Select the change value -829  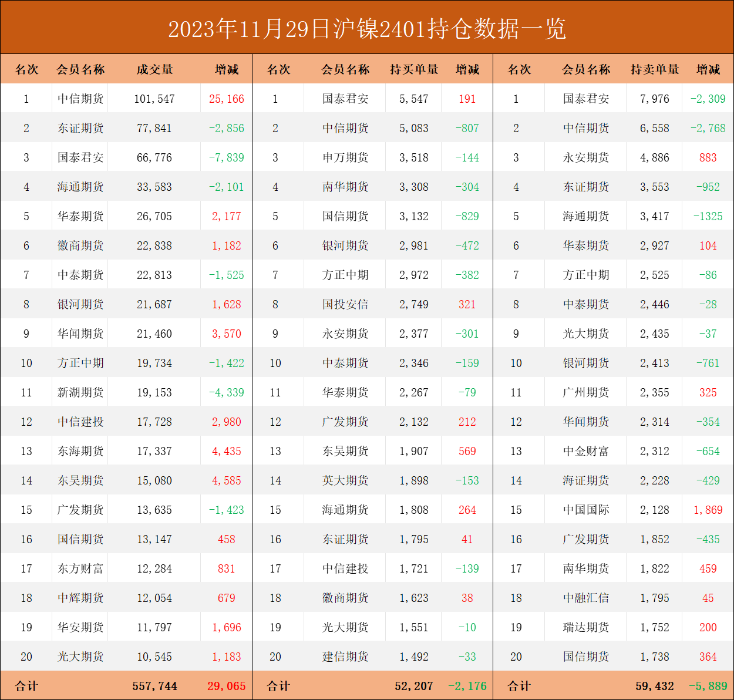click(x=467, y=216)
